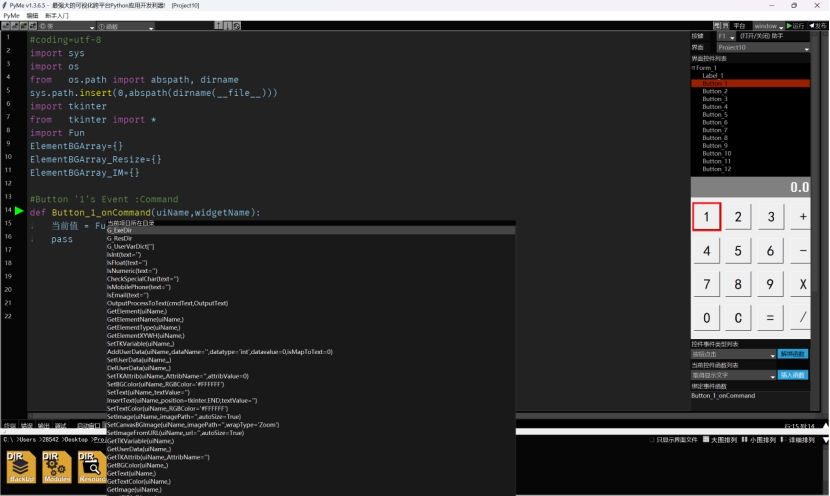The width and height of the screenshot is (830, 496).
Task: Click Button_1_onCommand bound function entry
Action: point(723,396)
